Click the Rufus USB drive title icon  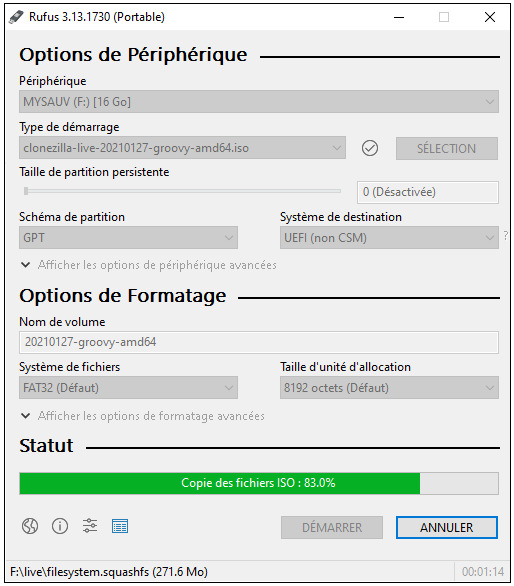click(16, 17)
